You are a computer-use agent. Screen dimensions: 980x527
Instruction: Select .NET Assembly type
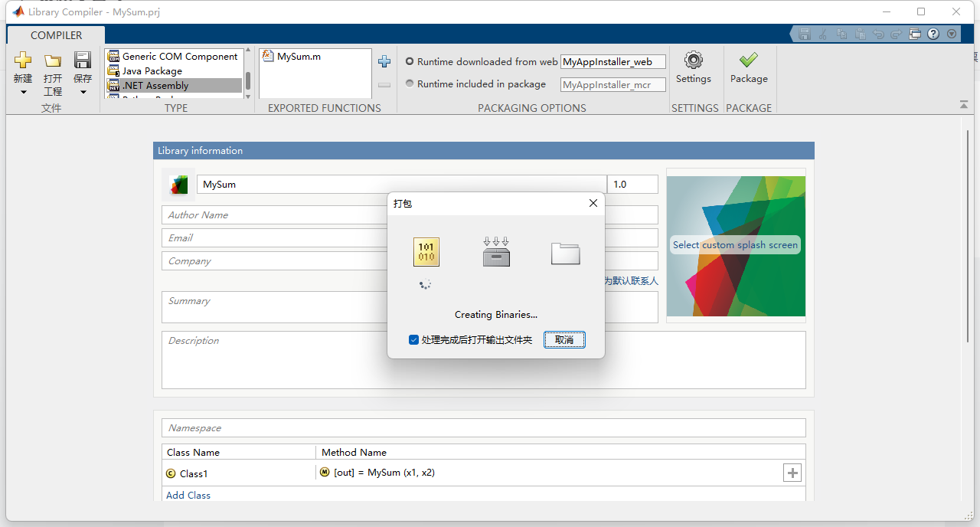pyautogui.click(x=174, y=85)
